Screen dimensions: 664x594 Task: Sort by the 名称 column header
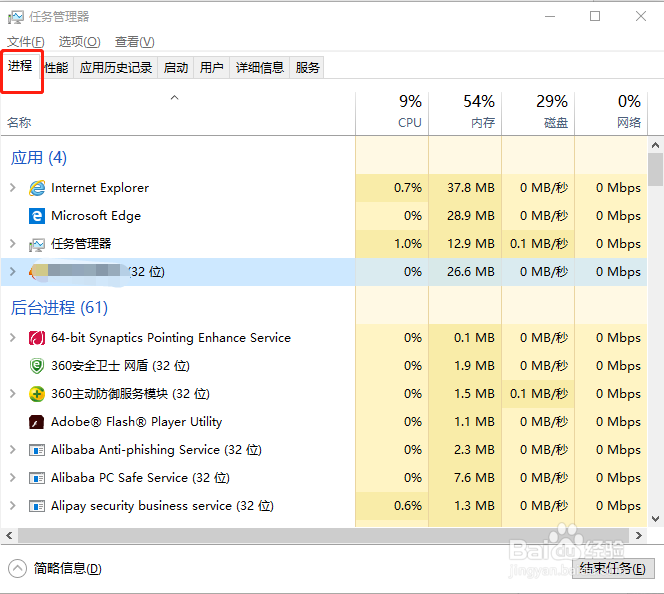178,113
